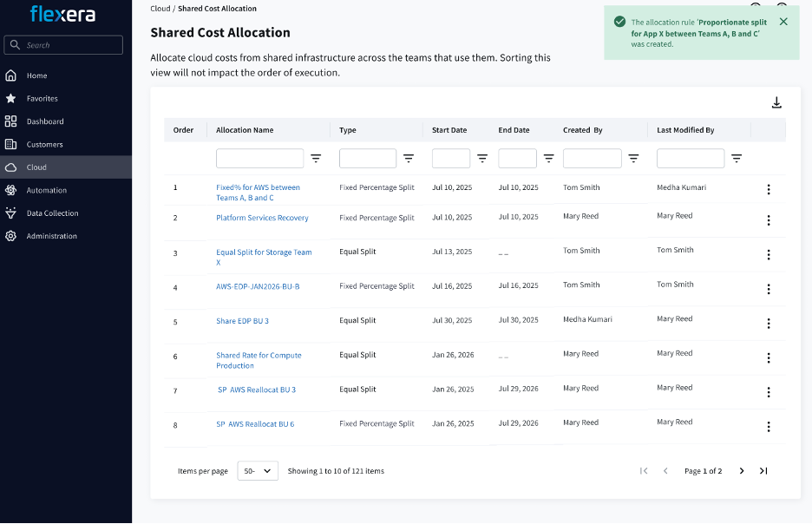Click the Type filter input
812x524 pixels.
pos(368,159)
